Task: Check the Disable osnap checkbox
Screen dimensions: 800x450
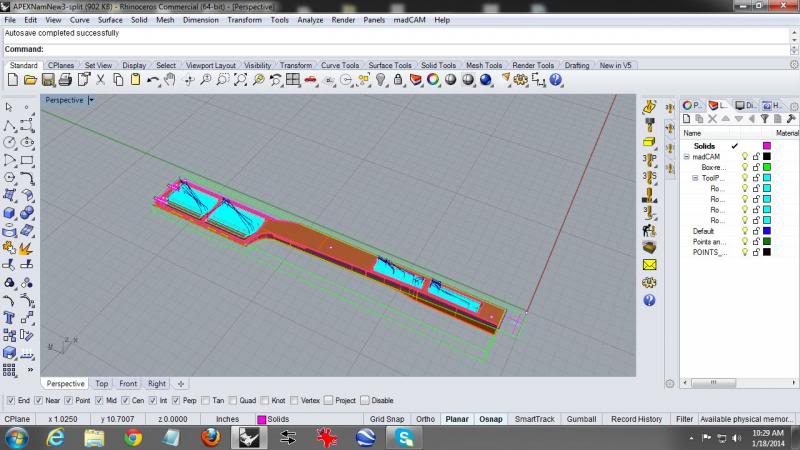Action: [365, 401]
